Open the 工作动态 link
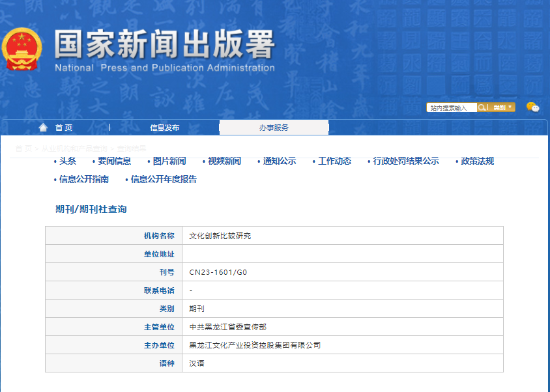 pyautogui.click(x=334, y=161)
